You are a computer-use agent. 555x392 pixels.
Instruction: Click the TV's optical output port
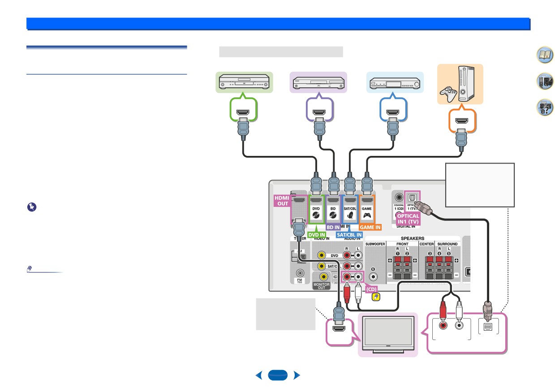pos(488,326)
